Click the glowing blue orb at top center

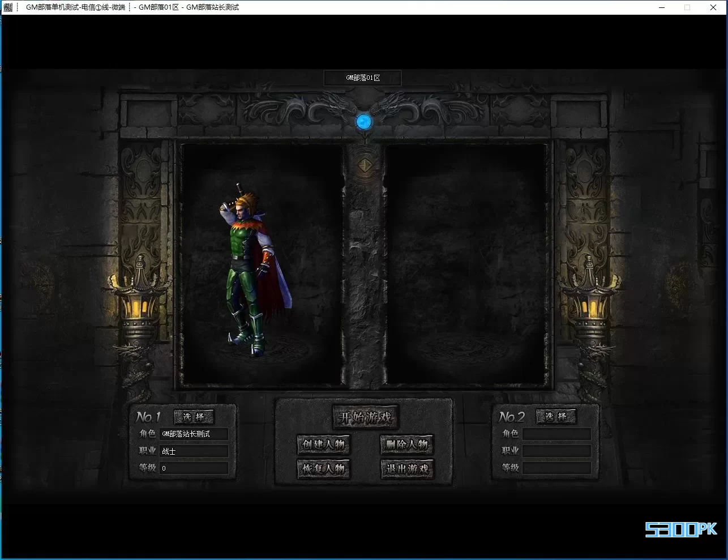[363, 121]
